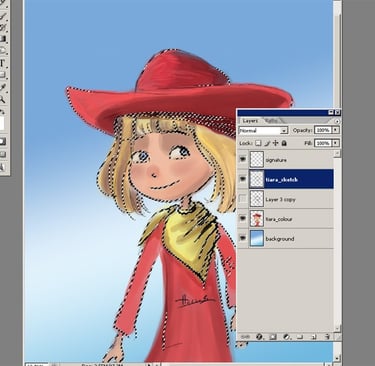Add a layer style from the panel footer
Image resolution: width=375 pixels, height=366 pixels.
260,337
